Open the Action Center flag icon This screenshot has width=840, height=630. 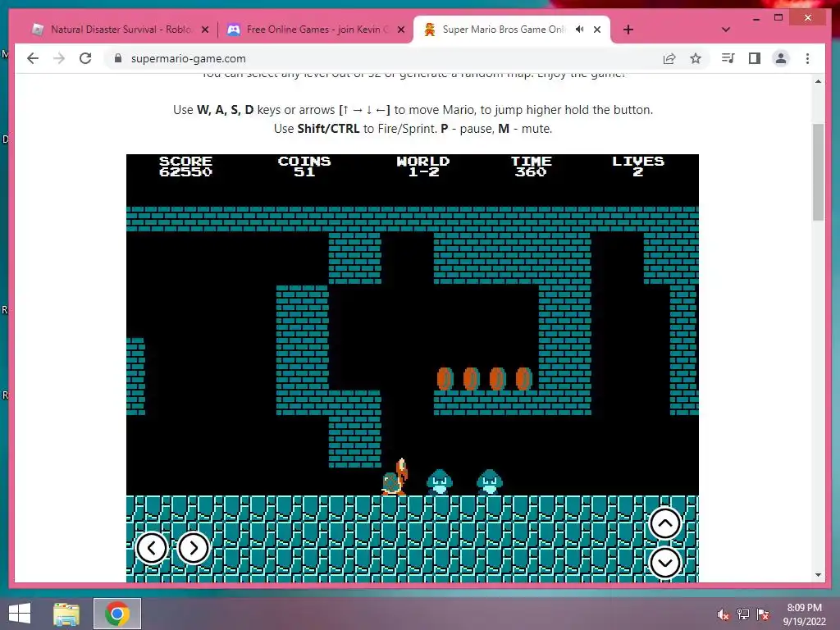pos(763,614)
